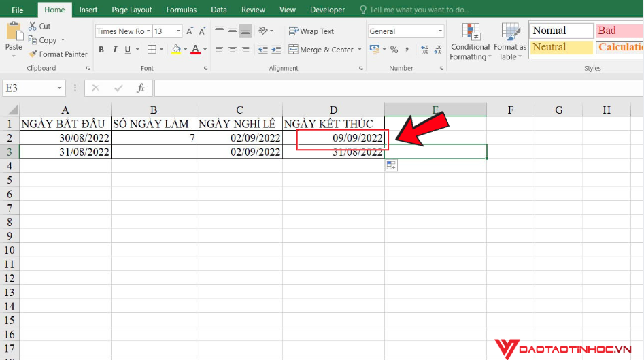Viewport: 644px width, 360px height.
Task: Toggle Underline formatting
Action: [128, 50]
